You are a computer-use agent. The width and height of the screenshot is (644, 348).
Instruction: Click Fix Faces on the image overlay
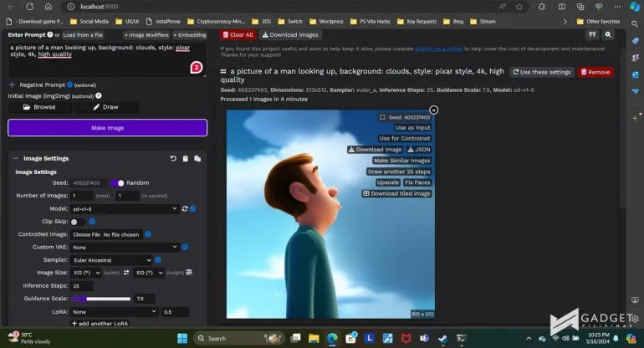pos(417,182)
